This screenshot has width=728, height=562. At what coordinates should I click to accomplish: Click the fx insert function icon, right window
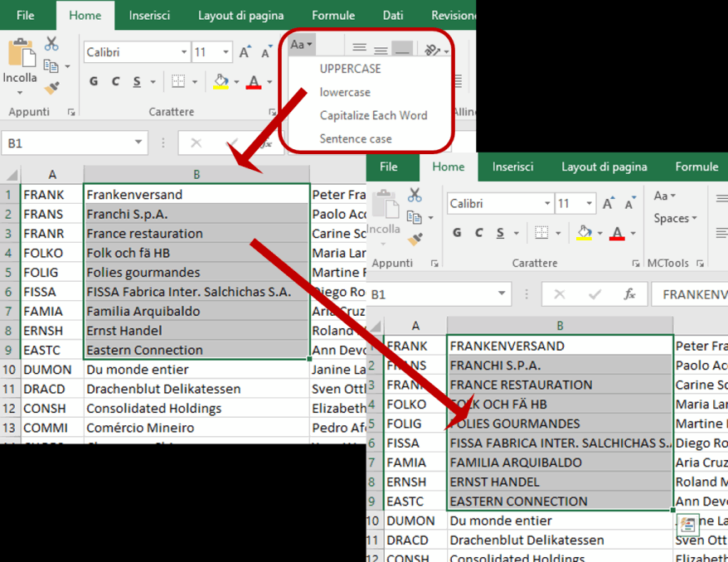coord(629,294)
